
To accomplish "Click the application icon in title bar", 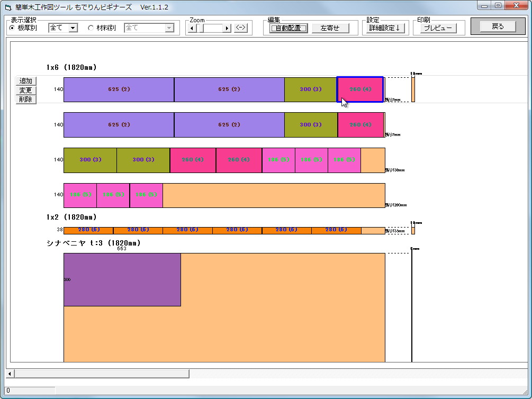I will tap(8, 7).
